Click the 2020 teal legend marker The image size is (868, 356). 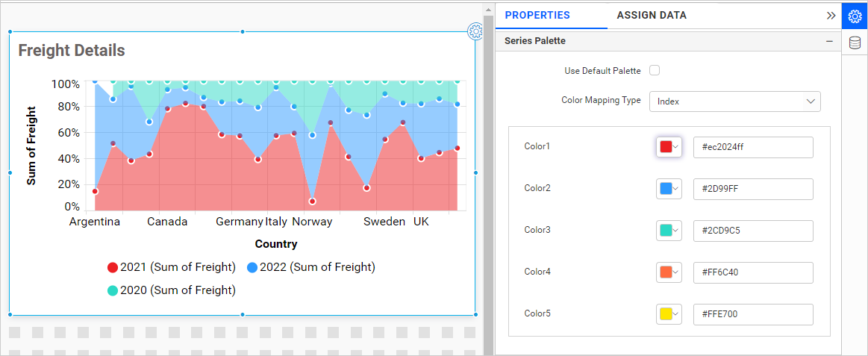coord(113,290)
